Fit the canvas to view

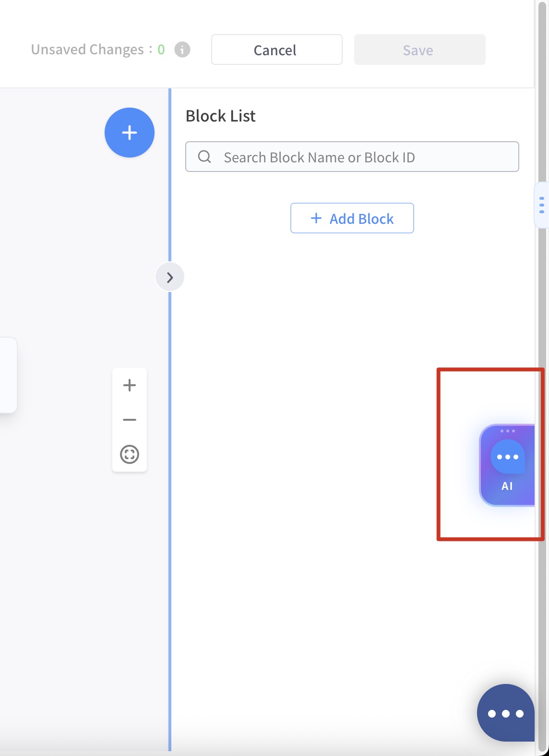130,454
